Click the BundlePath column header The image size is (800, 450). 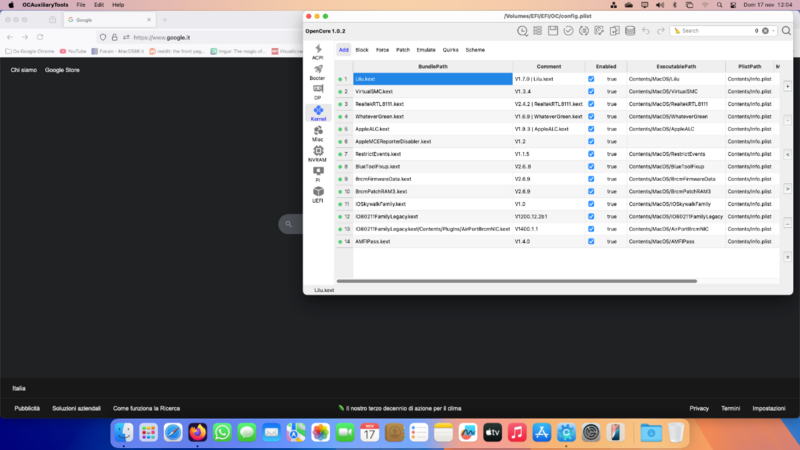pyautogui.click(x=433, y=66)
